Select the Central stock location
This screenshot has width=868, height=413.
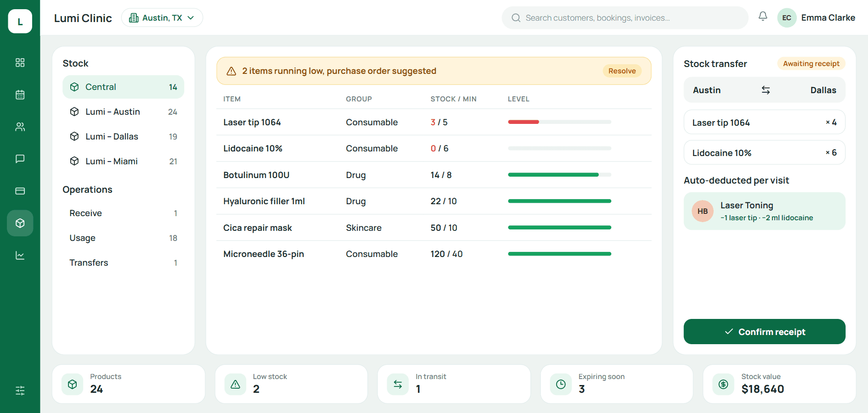pyautogui.click(x=123, y=87)
